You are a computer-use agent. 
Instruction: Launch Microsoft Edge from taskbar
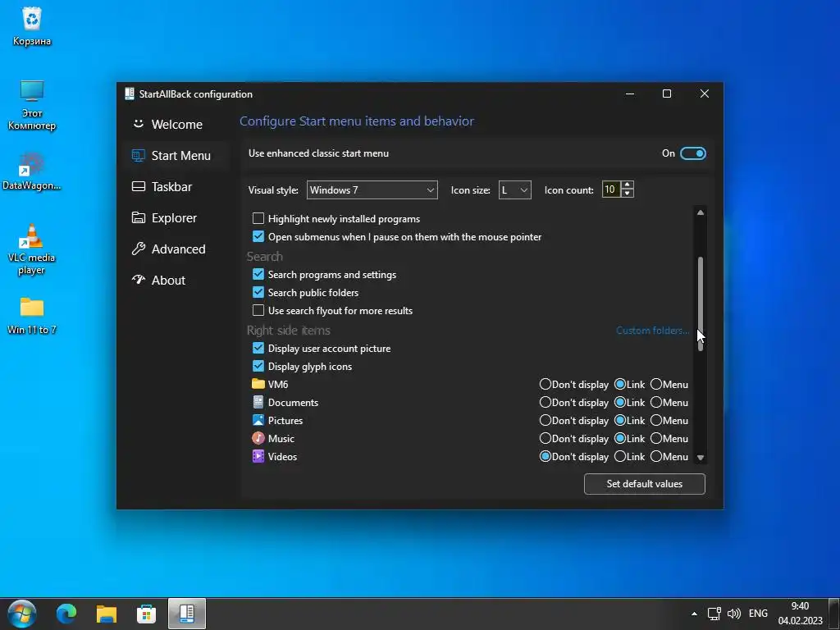click(x=66, y=614)
